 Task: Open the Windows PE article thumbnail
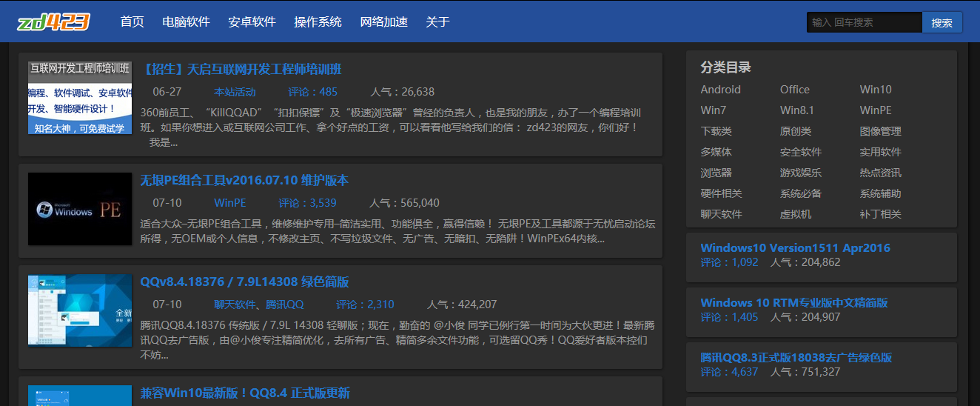[80, 209]
